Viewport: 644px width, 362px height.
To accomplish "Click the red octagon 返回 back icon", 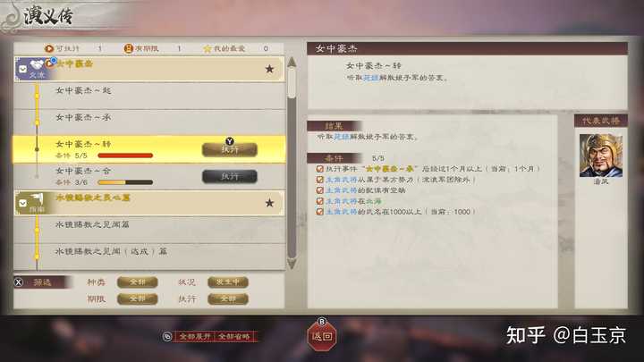I will pos(322,336).
